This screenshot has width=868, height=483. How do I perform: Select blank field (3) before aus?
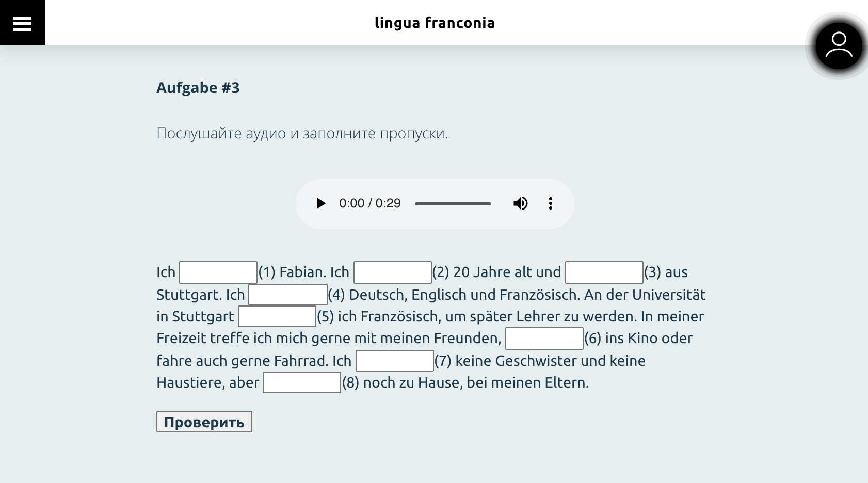click(x=604, y=272)
